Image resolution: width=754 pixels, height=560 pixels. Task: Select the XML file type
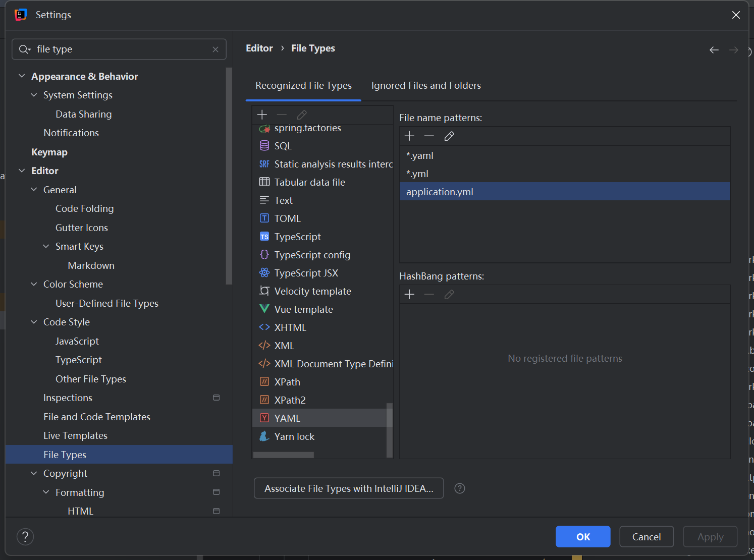[322, 346]
